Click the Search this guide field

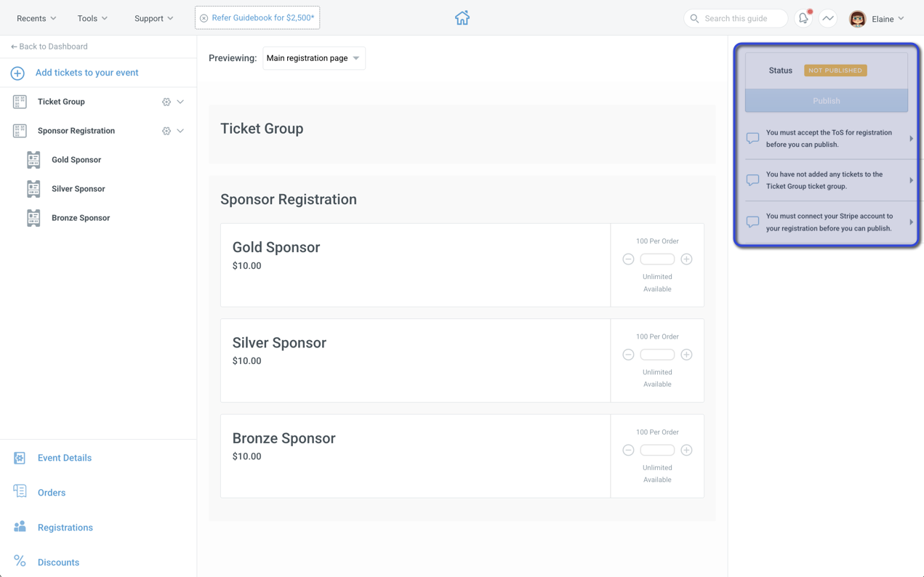(x=736, y=18)
